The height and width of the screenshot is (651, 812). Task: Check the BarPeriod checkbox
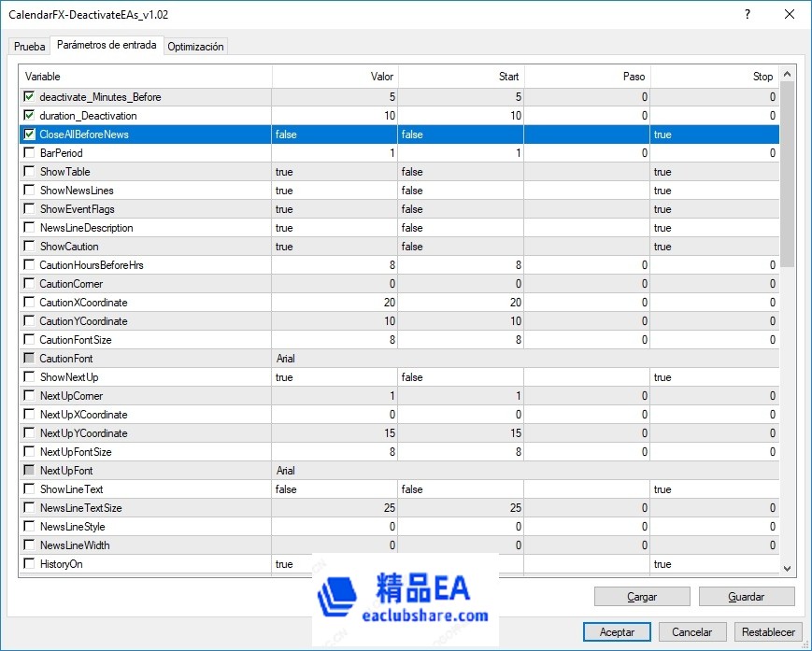(x=30, y=153)
